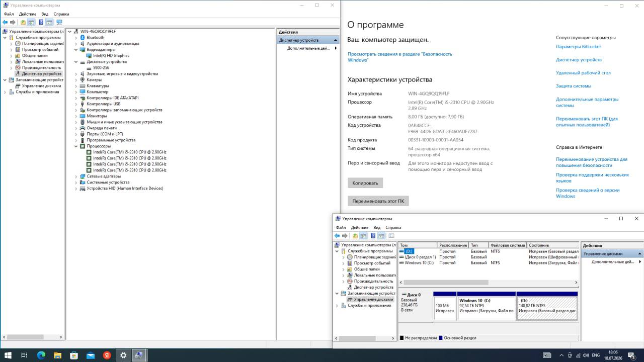
Task: Open Защита системы link
Action: [574, 86]
